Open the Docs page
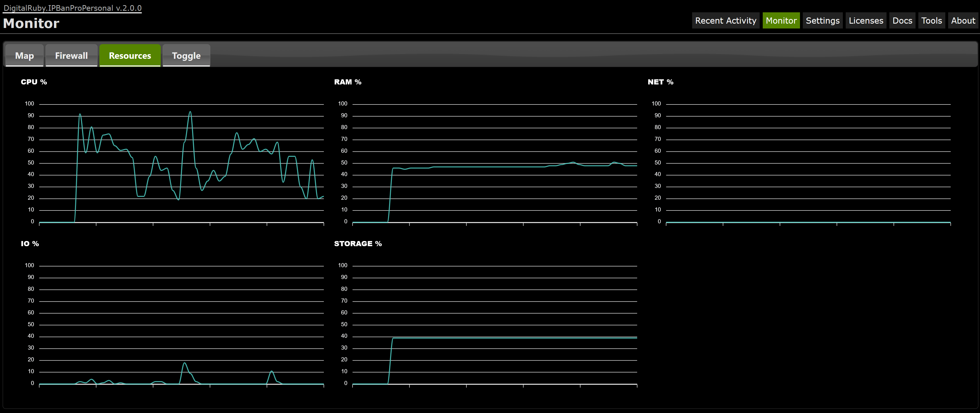This screenshot has height=413, width=980. click(x=902, y=21)
